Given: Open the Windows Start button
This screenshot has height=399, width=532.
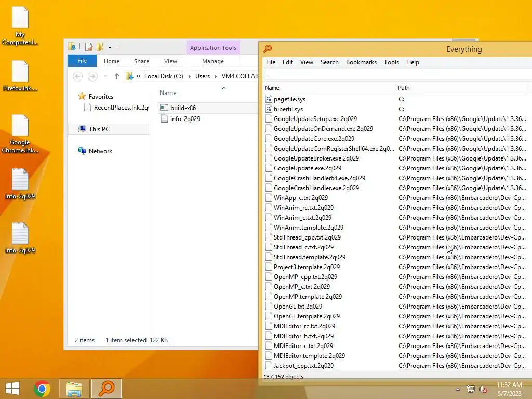Looking at the screenshot, I should [12, 389].
